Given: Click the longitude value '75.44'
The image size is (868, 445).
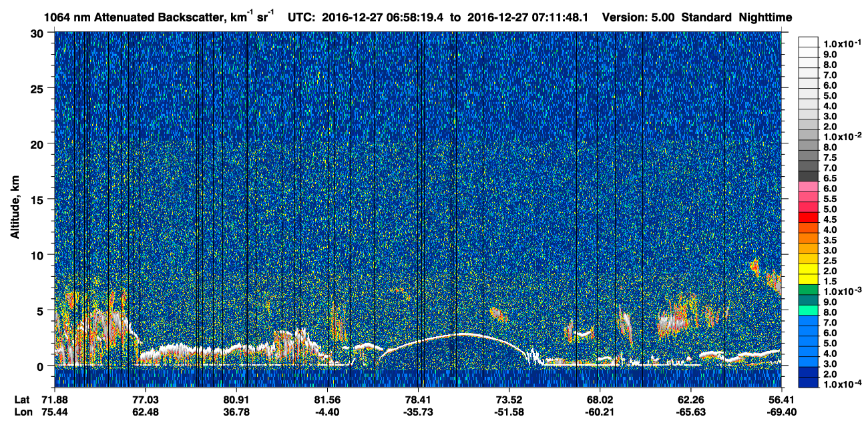Looking at the screenshot, I should [55, 412].
